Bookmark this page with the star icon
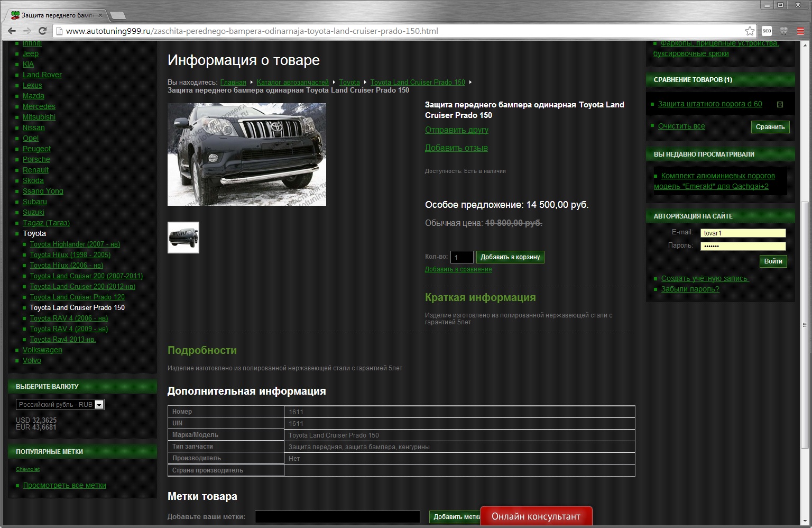The image size is (812, 528). 750,31
